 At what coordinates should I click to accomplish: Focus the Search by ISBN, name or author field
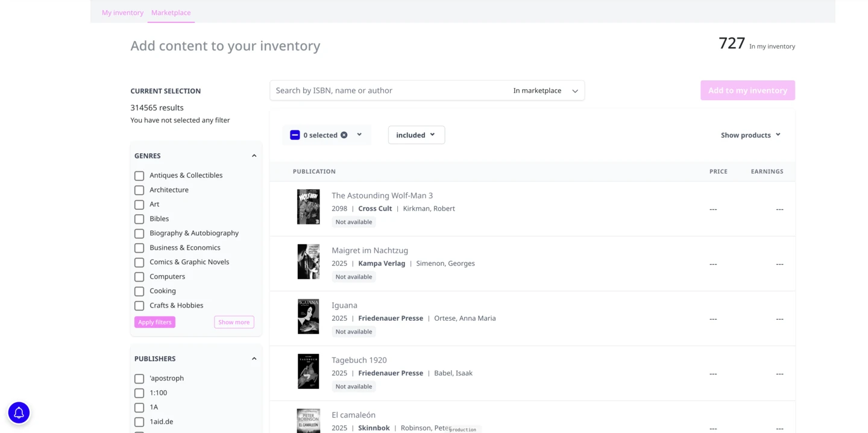[389, 90]
